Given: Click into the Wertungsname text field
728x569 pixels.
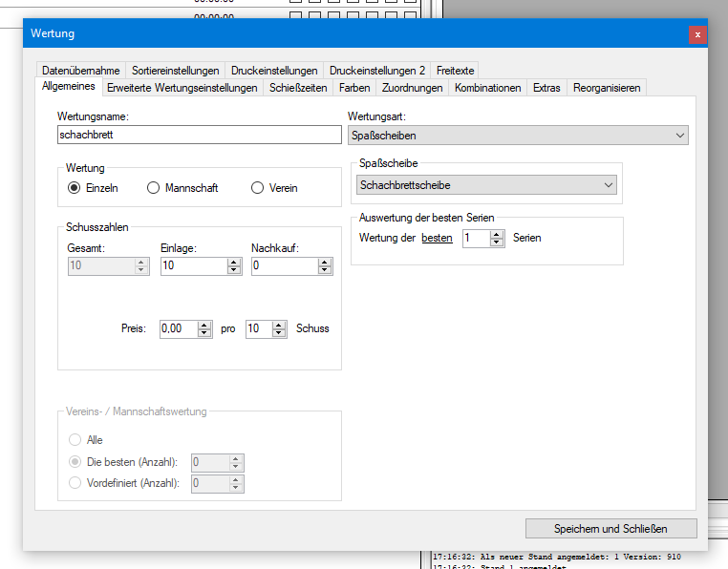Looking at the screenshot, I should click(199, 136).
